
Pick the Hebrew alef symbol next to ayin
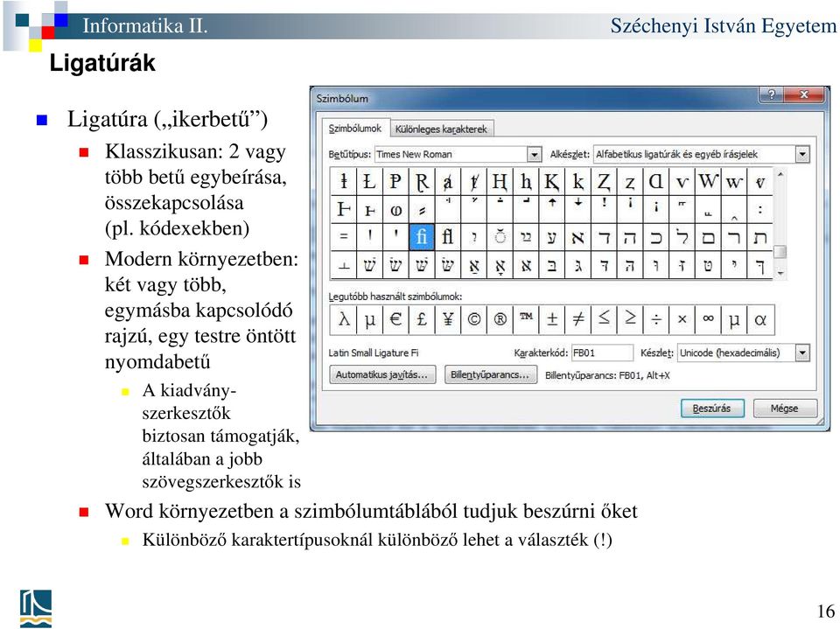tap(578, 237)
